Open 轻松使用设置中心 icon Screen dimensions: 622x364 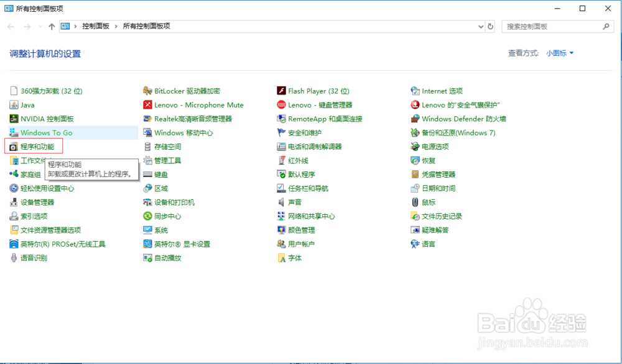(x=14, y=189)
